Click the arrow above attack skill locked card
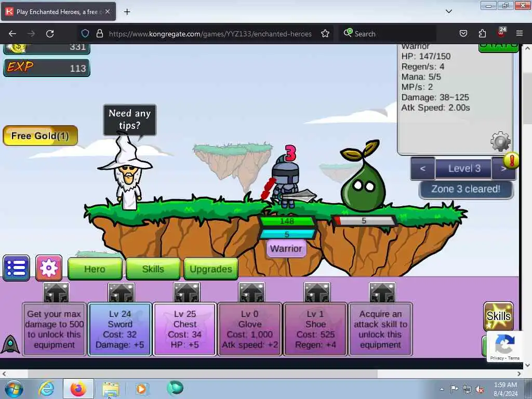532x399 pixels. click(382, 292)
